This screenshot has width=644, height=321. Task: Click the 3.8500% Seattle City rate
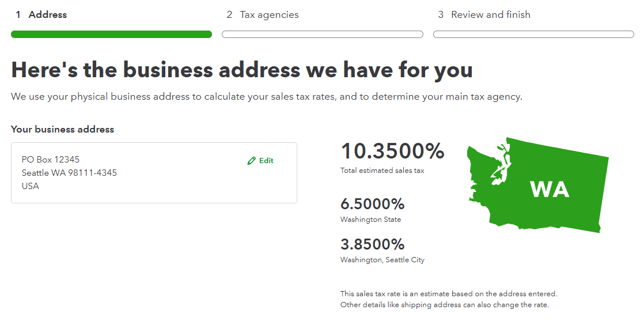coord(373,244)
